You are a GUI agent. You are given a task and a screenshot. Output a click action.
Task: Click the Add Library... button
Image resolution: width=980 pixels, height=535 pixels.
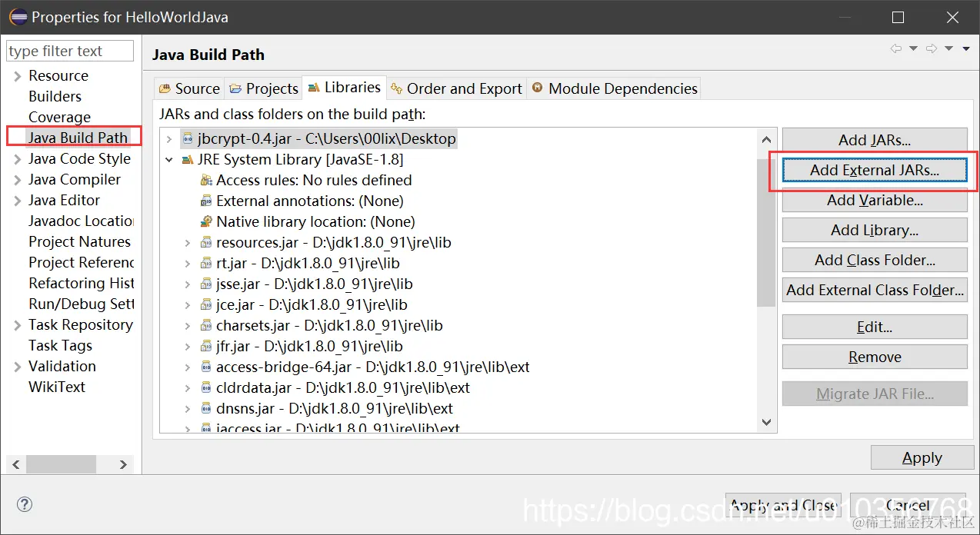tap(875, 231)
